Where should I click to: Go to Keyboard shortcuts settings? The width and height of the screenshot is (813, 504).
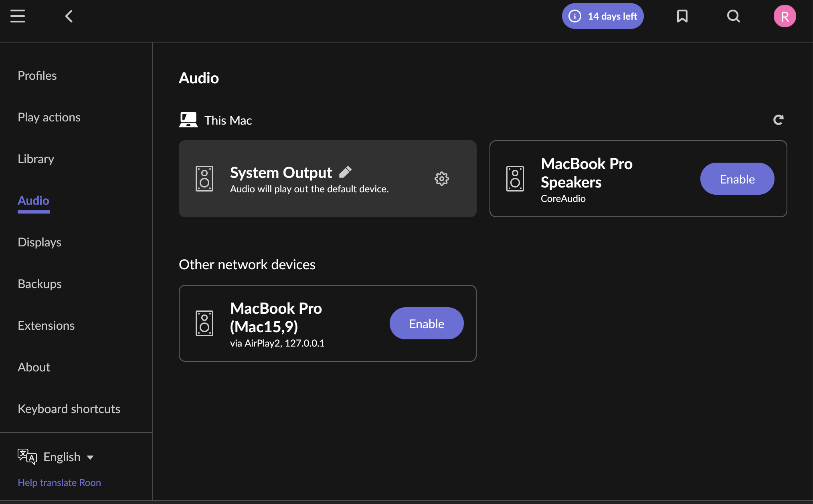(69, 409)
